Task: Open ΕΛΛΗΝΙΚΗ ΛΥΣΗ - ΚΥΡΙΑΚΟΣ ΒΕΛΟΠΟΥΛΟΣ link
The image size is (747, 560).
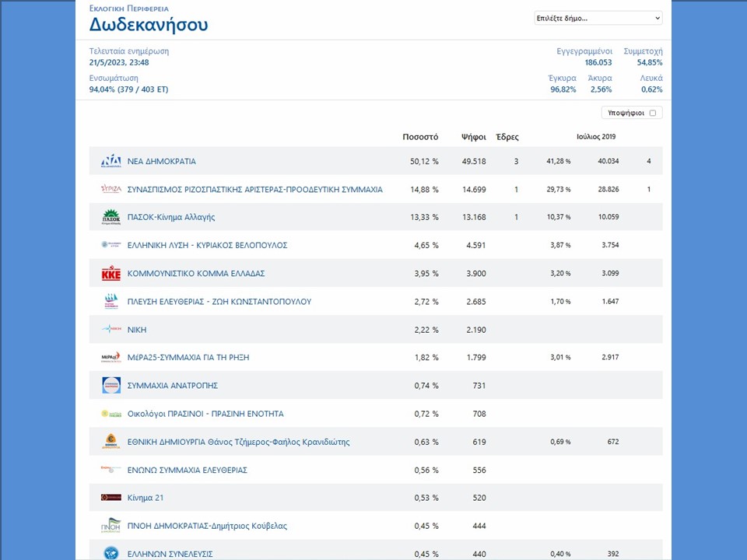Action: (x=207, y=246)
